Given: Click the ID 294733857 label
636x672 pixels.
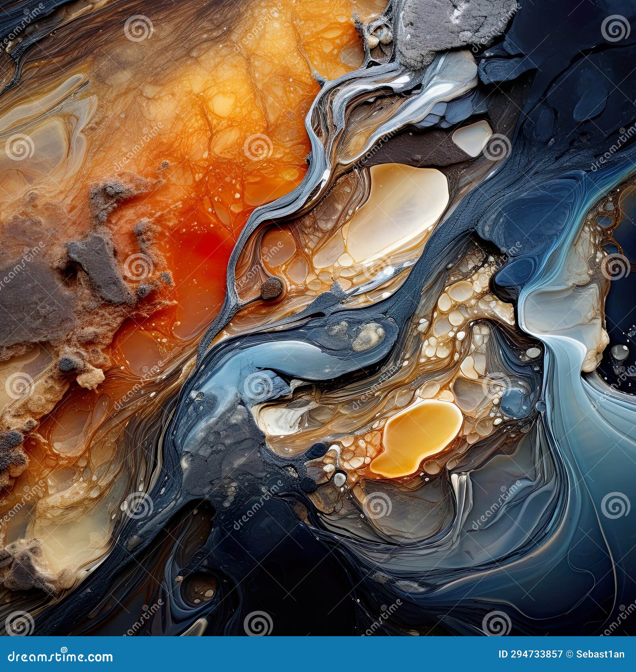Looking at the screenshot, I should coord(531,654).
